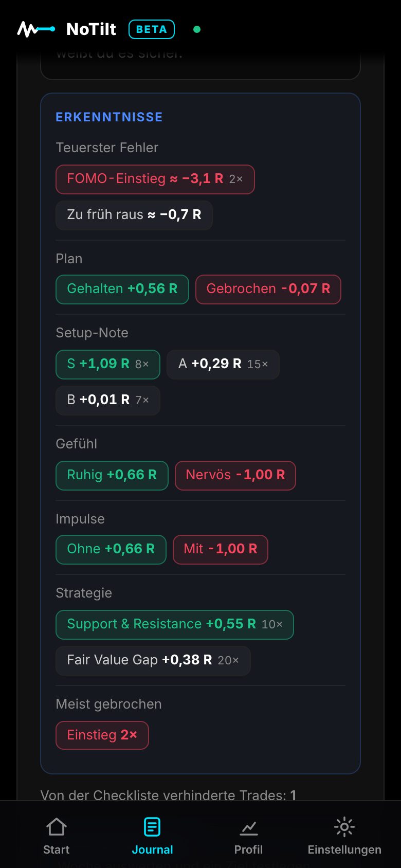Tap the green status dot
Screen dimensions: 401x868
[197, 29]
